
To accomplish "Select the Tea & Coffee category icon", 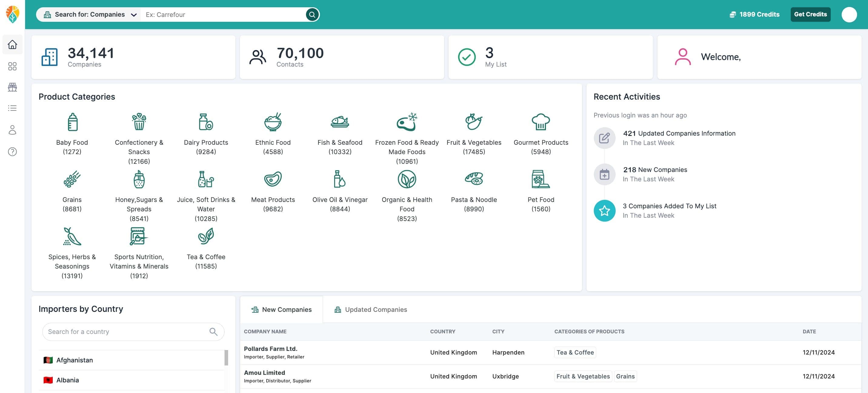I will pos(206,236).
